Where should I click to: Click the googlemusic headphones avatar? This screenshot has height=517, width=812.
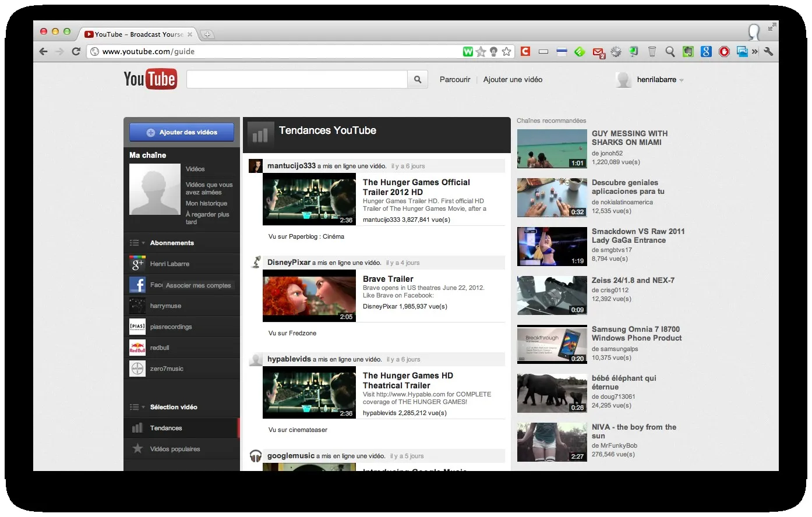pos(256,456)
